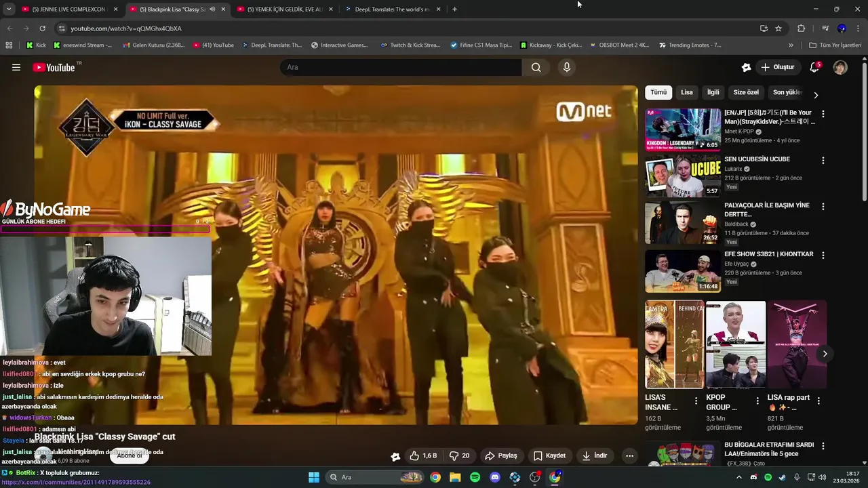The width and height of the screenshot is (868, 488).
Task: Open Discord from the Windows taskbar
Action: pyautogui.click(x=495, y=477)
